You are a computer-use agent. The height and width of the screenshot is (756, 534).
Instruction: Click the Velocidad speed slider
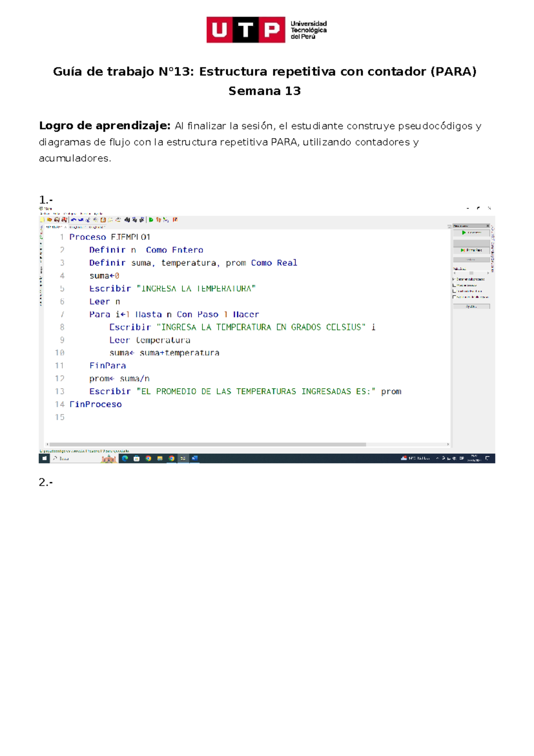(471, 273)
